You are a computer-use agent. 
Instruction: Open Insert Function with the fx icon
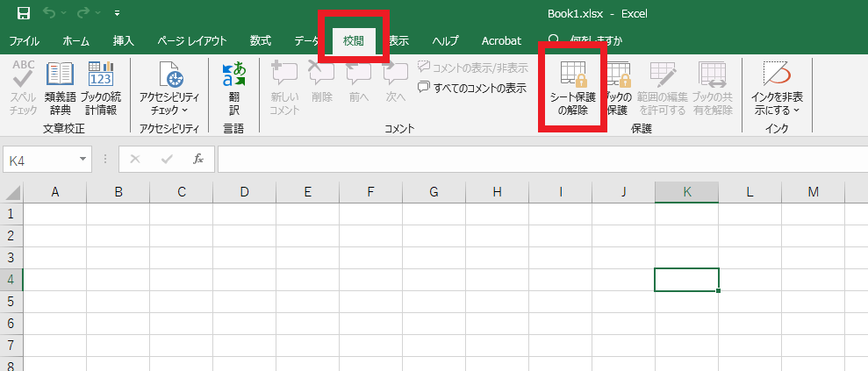197,160
